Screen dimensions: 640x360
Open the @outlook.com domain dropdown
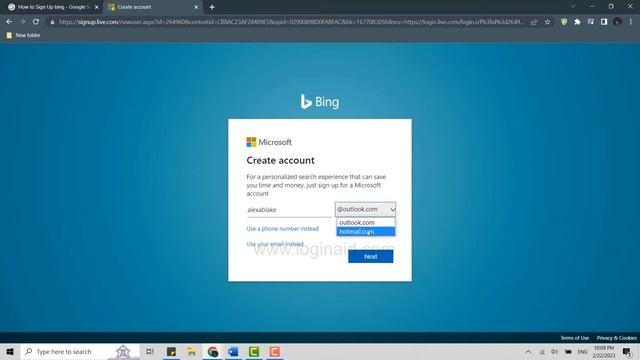[x=365, y=209]
